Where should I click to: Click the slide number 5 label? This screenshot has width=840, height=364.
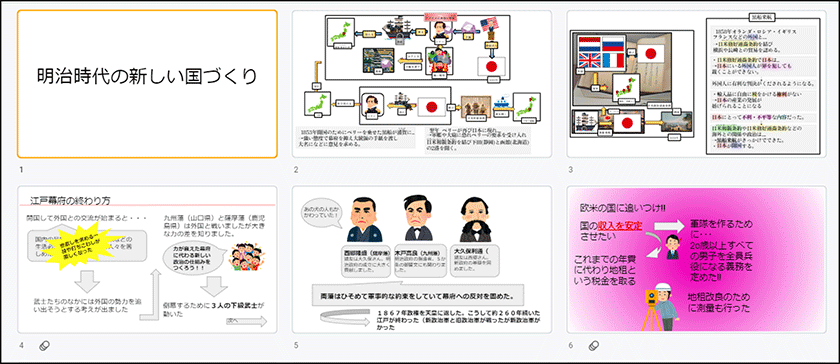[296, 346]
